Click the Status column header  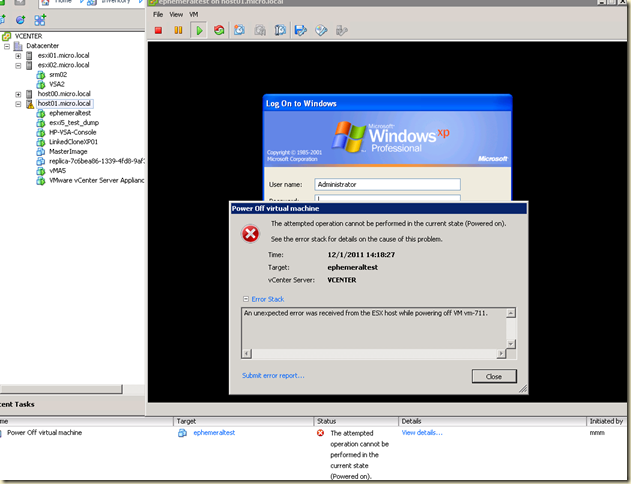tap(356, 421)
